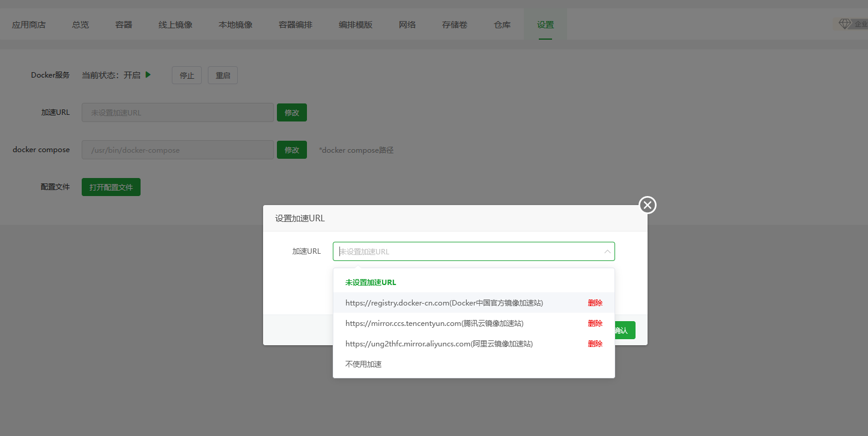Switch to the 仓库 tab
This screenshot has width=868, height=436.
point(502,24)
